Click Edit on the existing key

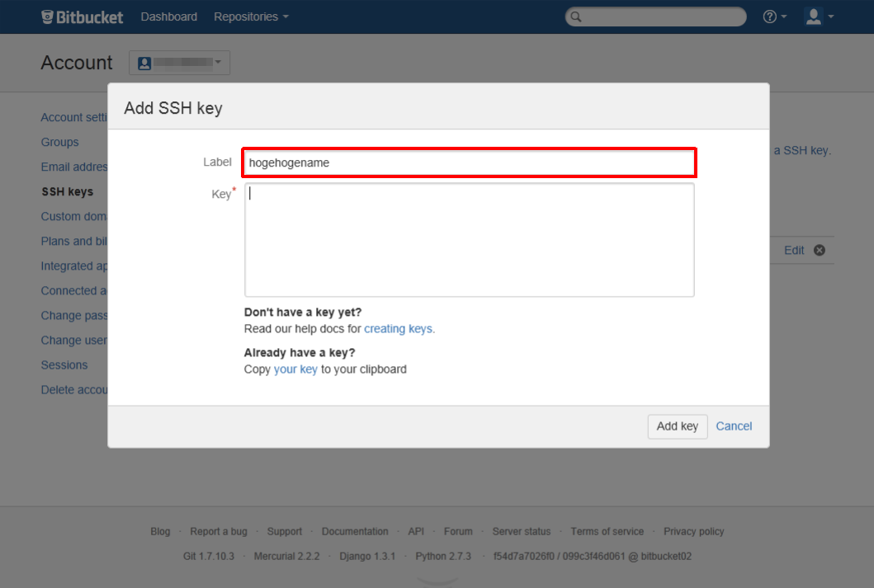tap(794, 251)
